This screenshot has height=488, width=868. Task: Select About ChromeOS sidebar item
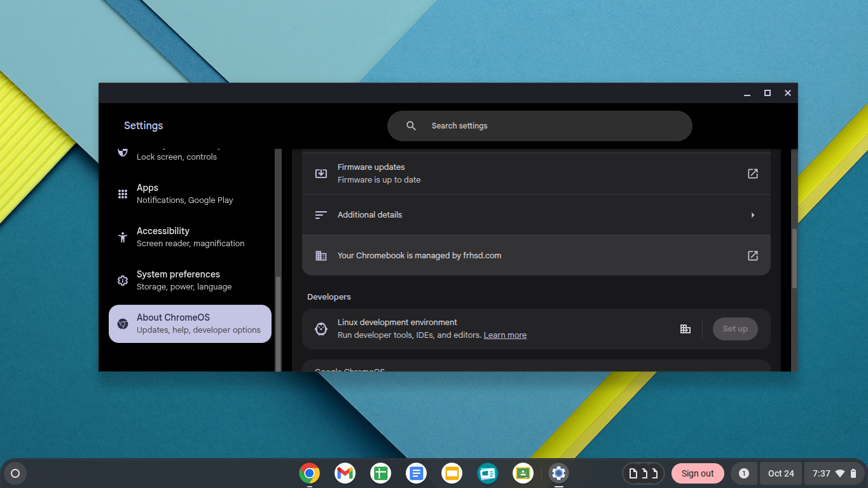189,323
